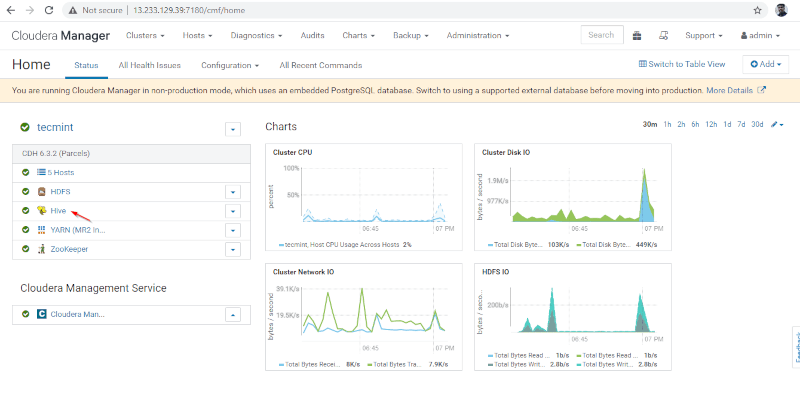Open the HDFS service link
The width and height of the screenshot is (800, 409).
click(60, 192)
